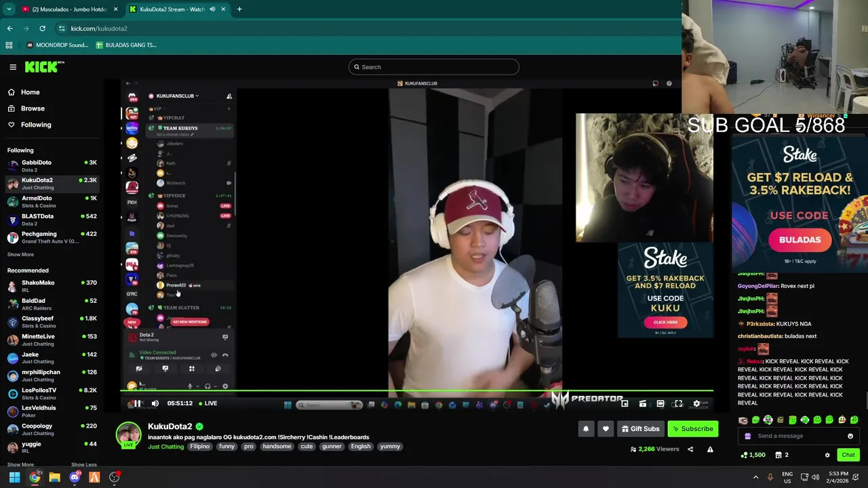This screenshot has width=868, height=488.
Task: Open the chat settings gear
Action: [827, 455]
